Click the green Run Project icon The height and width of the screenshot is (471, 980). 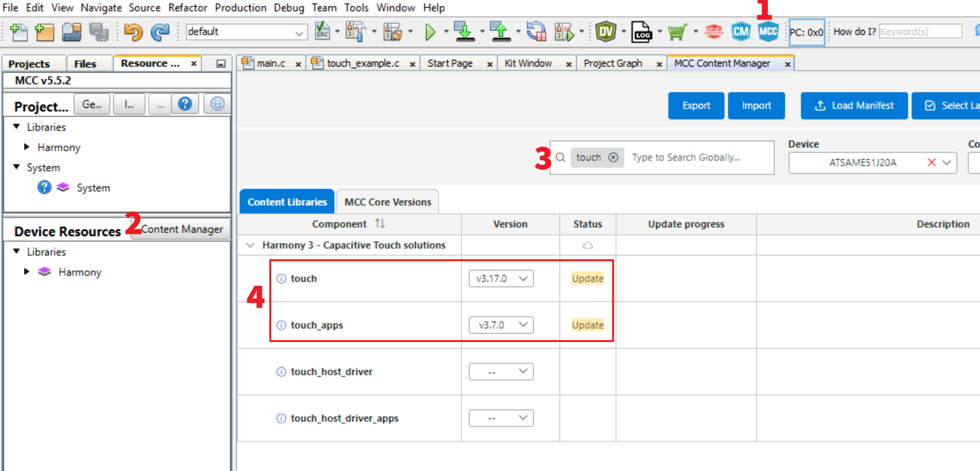click(430, 32)
